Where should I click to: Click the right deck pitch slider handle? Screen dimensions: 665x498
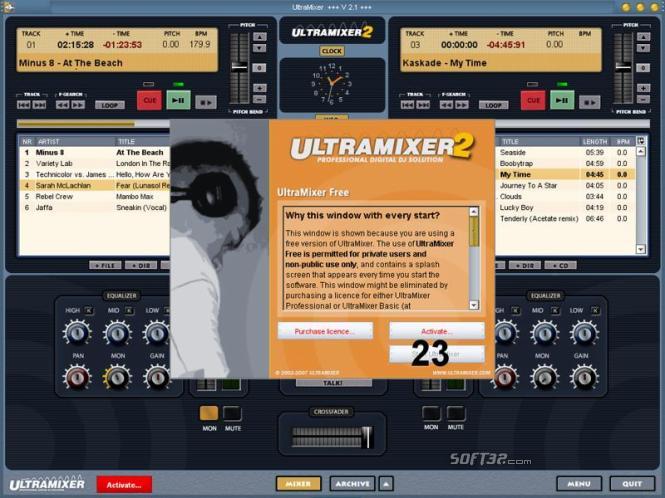coord(623,67)
